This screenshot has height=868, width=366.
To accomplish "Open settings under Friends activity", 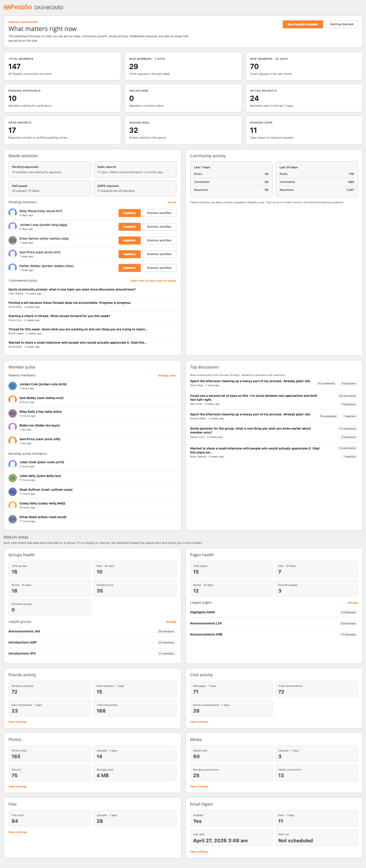I will coord(18,722).
